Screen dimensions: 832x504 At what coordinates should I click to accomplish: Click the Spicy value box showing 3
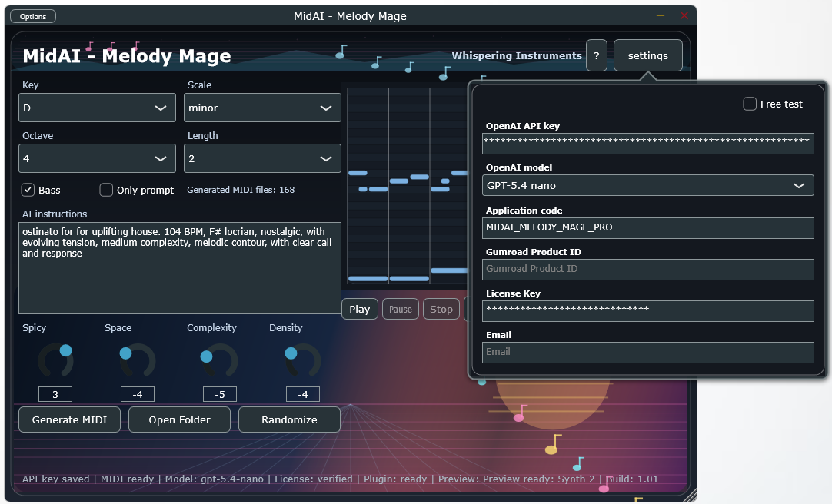pos(55,394)
